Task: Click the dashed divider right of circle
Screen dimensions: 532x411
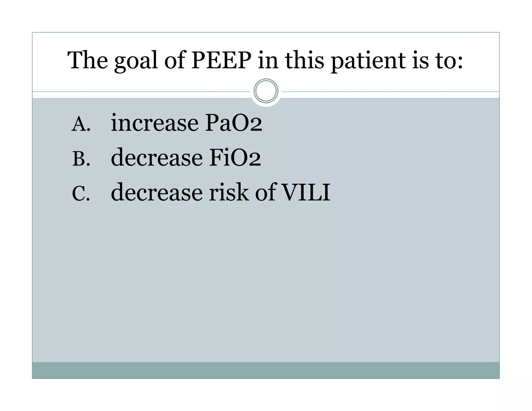Action: [x=390, y=92]
